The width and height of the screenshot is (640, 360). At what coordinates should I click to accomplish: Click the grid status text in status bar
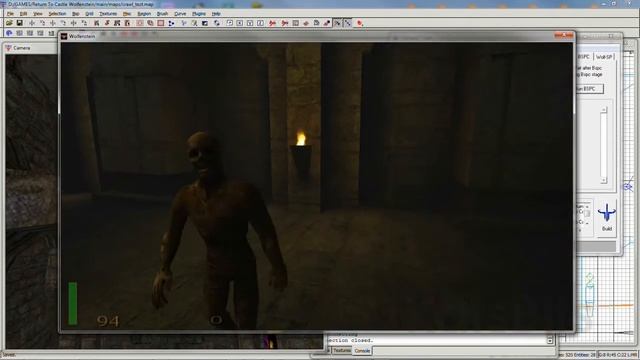(617, 355)
